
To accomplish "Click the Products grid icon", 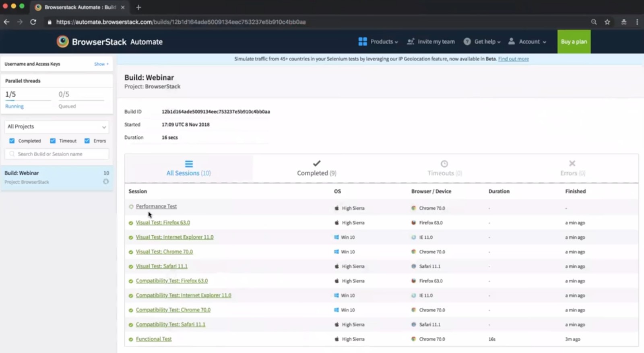I will [x=363, y=42].
